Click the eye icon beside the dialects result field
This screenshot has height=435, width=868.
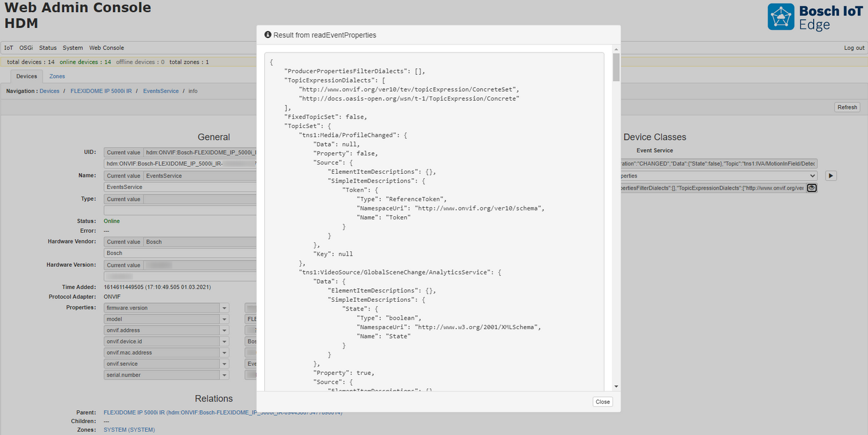[x=812, y=188]
